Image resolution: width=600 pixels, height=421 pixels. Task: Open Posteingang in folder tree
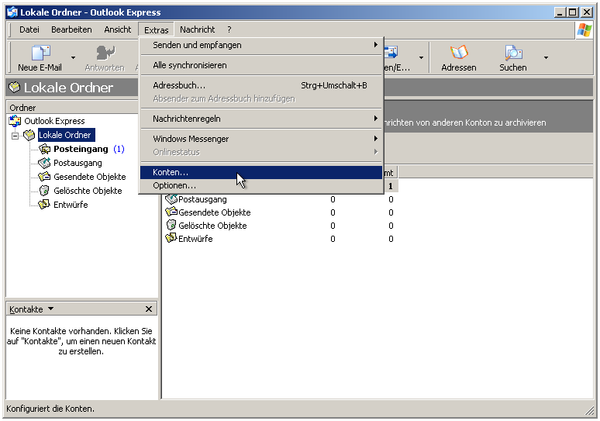click(81, 149)
